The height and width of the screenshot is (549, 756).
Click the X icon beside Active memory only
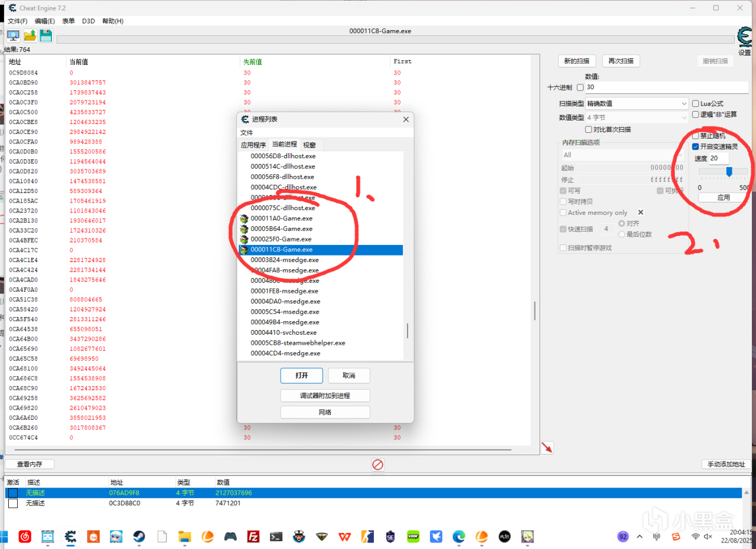640,213
